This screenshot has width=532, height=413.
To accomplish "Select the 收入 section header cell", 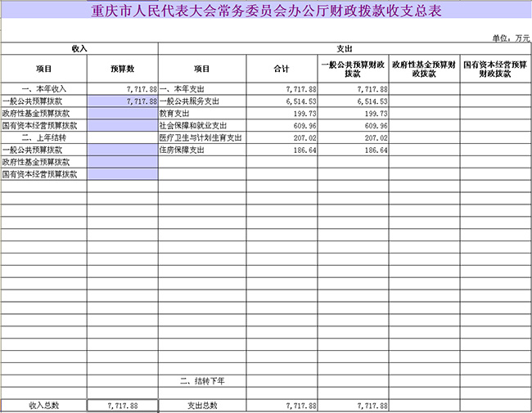I will (x=79, y=49).
